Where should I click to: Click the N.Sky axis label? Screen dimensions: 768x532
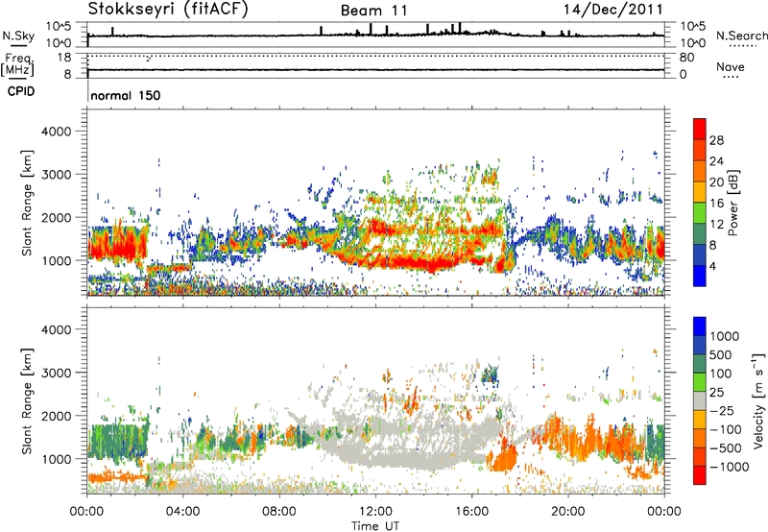coord(18,36)
